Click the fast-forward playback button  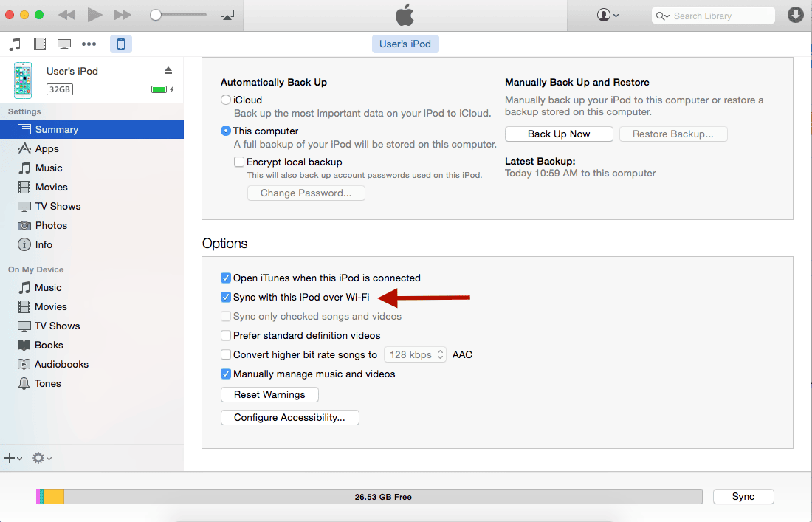click(x=123, y=15)
